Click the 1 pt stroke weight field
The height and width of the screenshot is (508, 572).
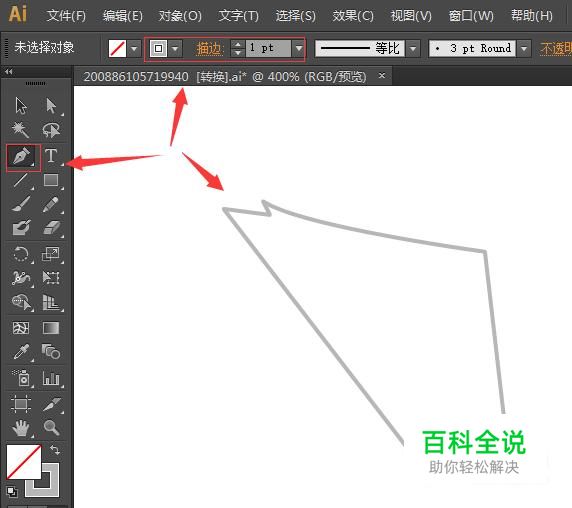pyautogui.click(x=269, y=48)
